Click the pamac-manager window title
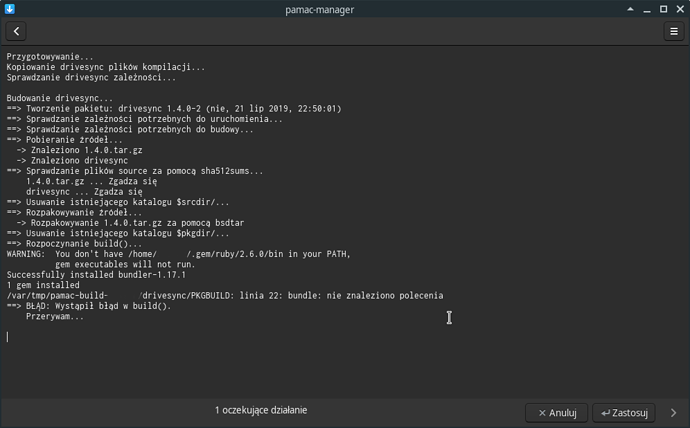 click(319, 9)
